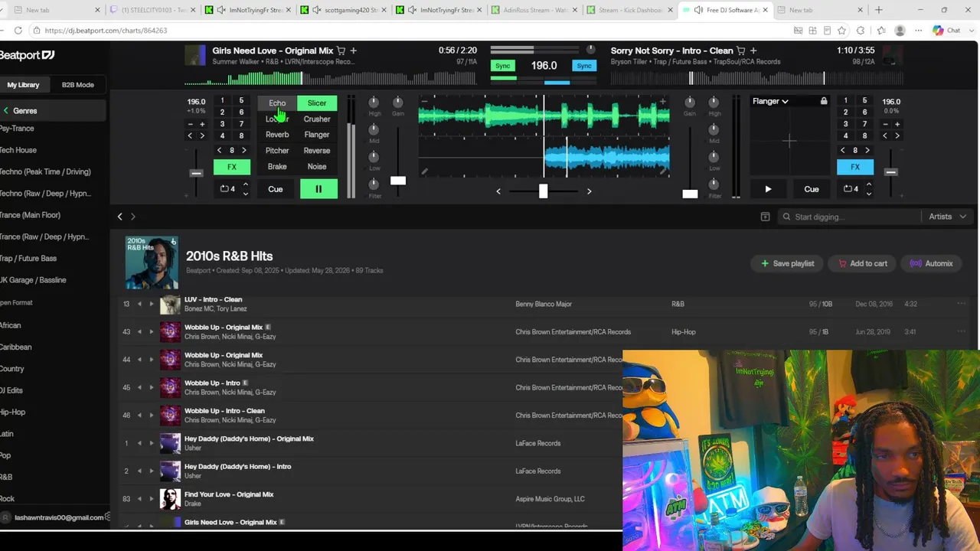Load LUV - Intro - Clean to left deck

139,304
